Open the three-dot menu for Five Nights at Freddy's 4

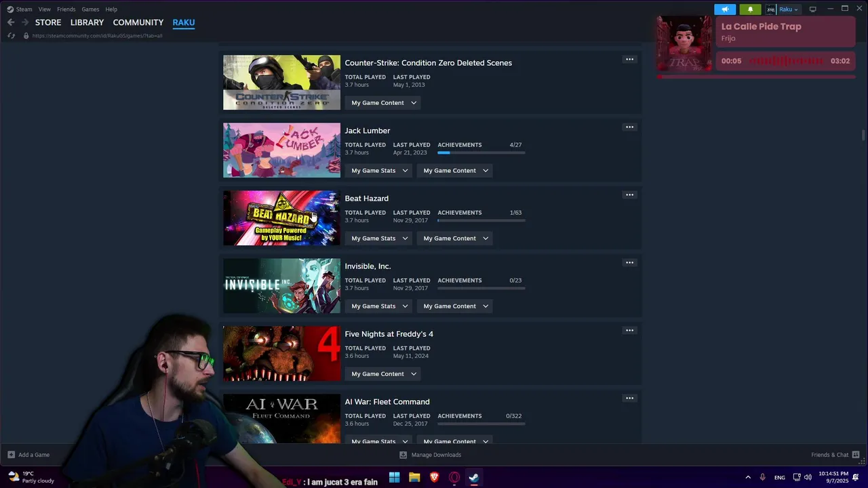pyautogui.click(x=629, y=331)
